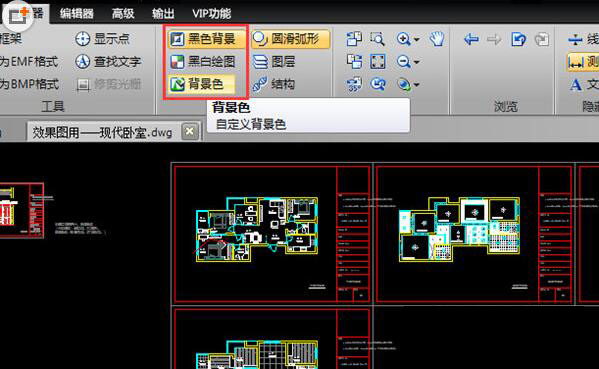Screen dimensions: 599x369
Task: Toggle the 黑色背景 black background button
Action: click(x=206, y=39)
